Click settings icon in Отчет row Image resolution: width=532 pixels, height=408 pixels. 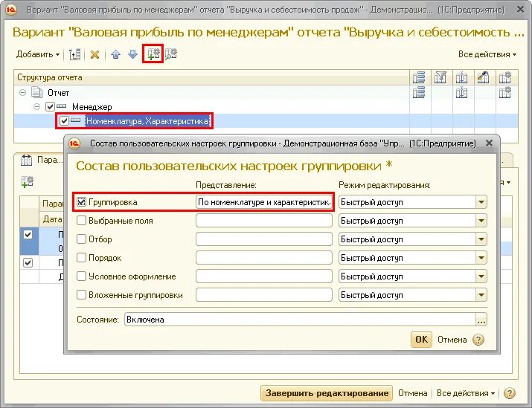click(x=505, y=92)
